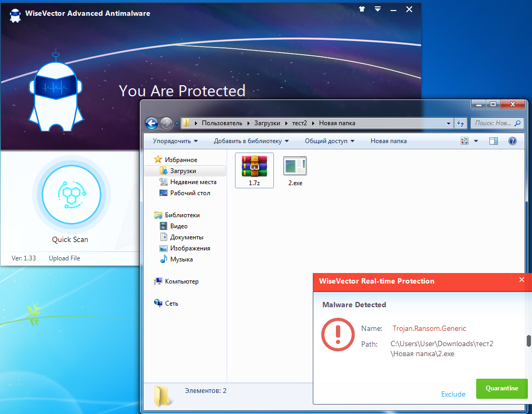Click Пользователь in the address bar
Screen dimensions: 532x414
222,123
